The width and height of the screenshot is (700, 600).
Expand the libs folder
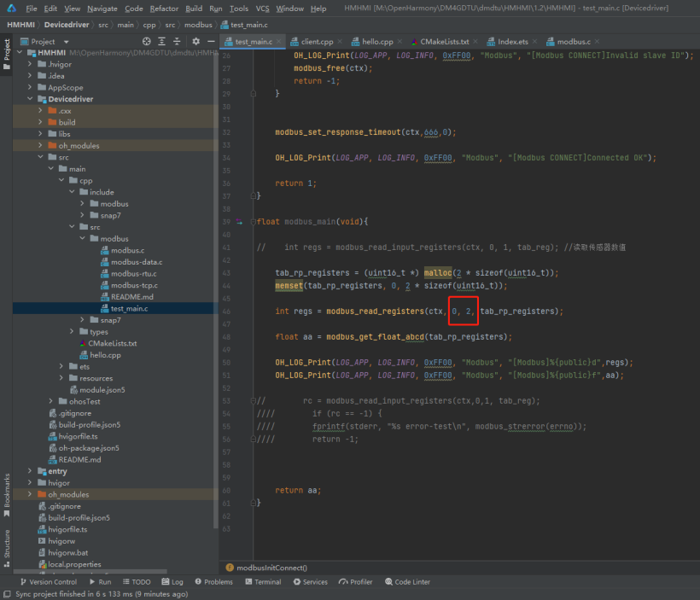[40, 133]
